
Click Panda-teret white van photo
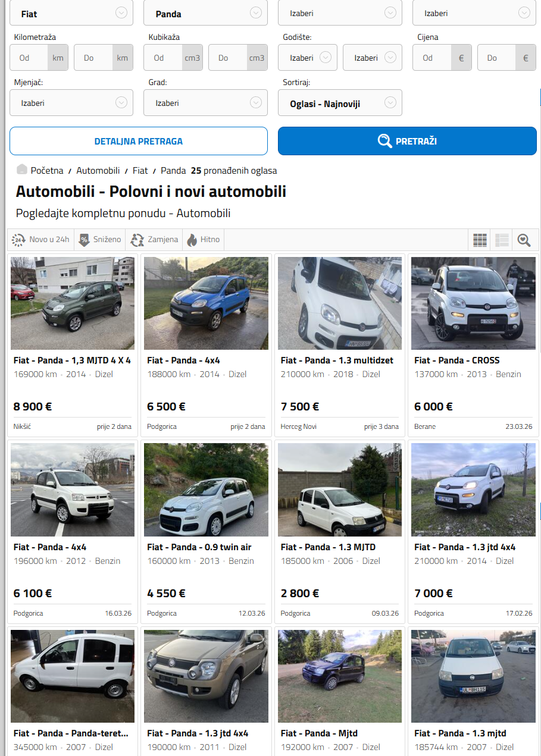pyautogui.click(x=73, y=676)
